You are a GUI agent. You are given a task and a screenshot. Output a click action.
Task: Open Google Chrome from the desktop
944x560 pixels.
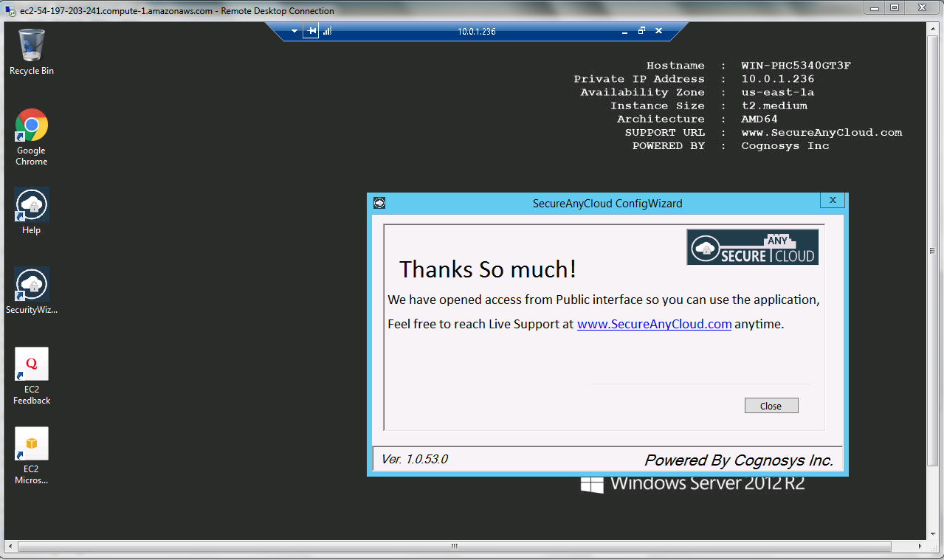click(x=31, y=125)
